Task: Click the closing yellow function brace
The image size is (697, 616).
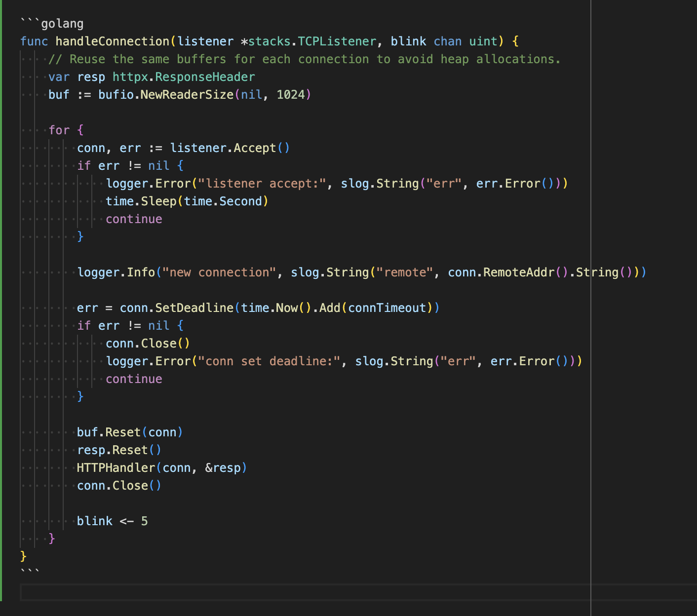Action: pyautogui.click(x=23, y=557)
